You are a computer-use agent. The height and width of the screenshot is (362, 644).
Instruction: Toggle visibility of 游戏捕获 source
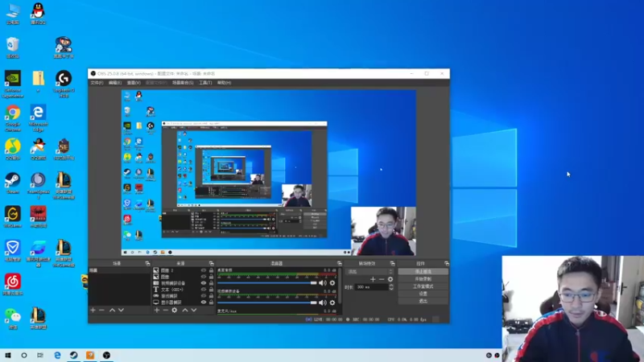204,296
